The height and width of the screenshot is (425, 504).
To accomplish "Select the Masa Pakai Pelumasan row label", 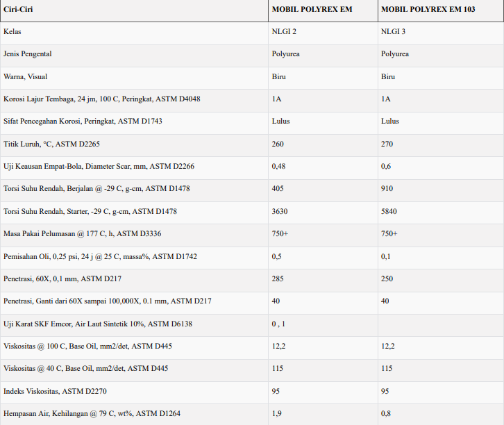I will (x=83, y=234).
